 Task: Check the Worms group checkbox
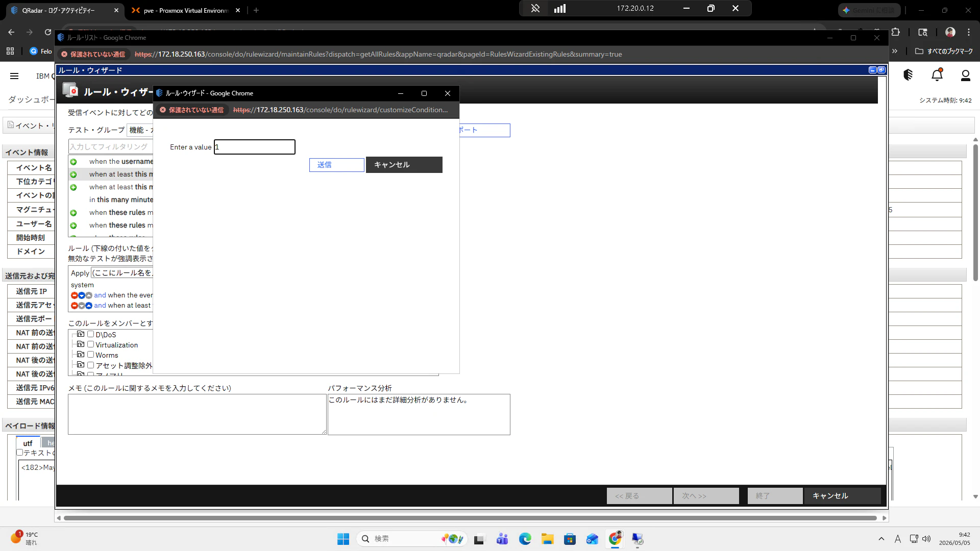point(90,355)
